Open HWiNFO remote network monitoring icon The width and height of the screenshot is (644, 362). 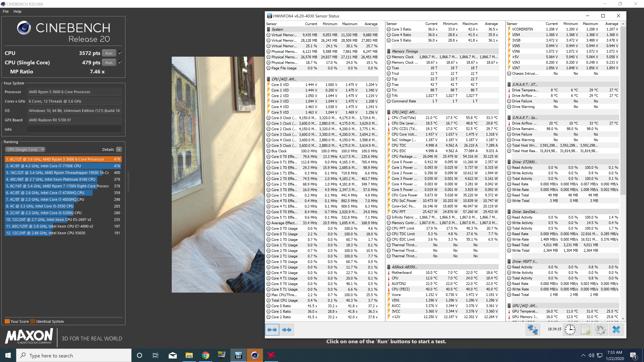(532, 330)
